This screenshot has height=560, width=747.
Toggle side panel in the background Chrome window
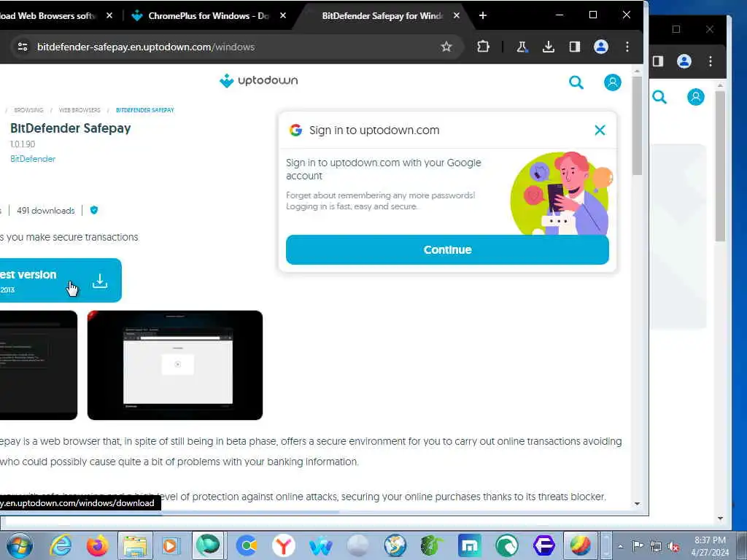tap(658, 61)
